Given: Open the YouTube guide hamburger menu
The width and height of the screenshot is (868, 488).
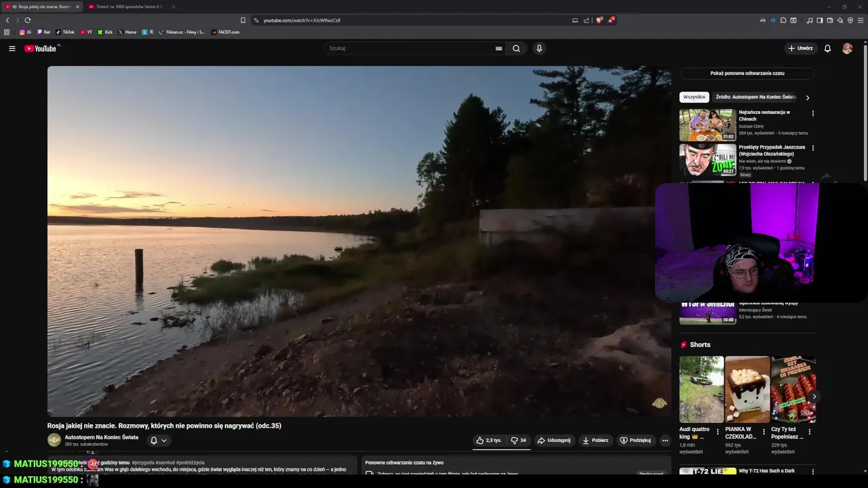Looking at the screenshot, I should point(12,48).
